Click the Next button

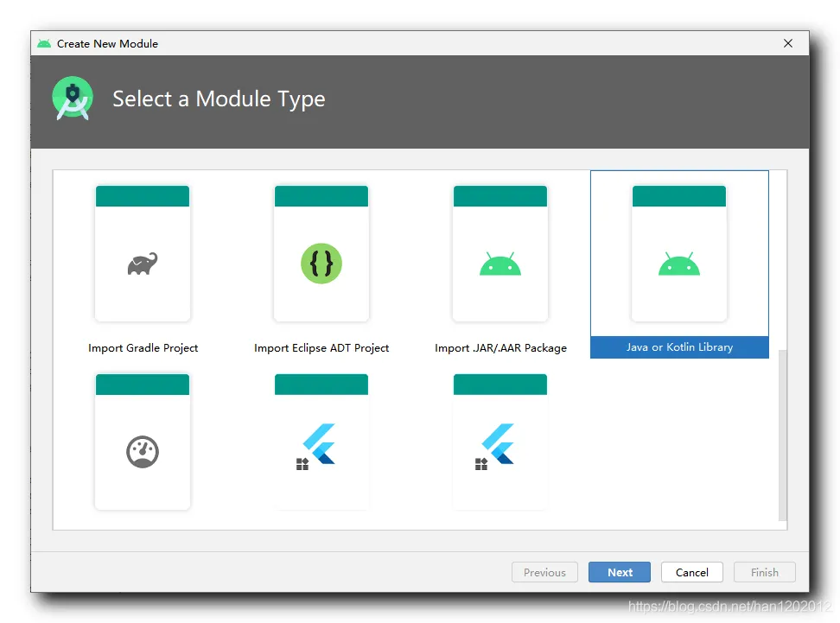(620, 572)
